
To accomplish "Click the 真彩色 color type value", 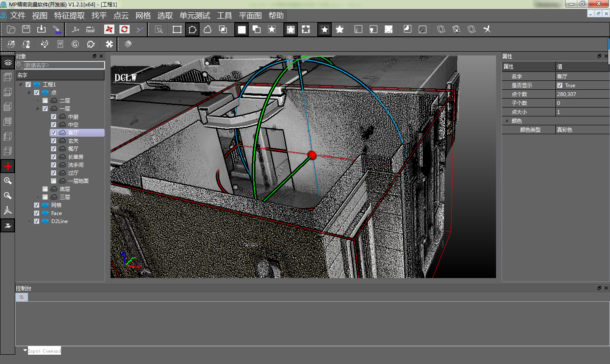I will pos(564,130).
